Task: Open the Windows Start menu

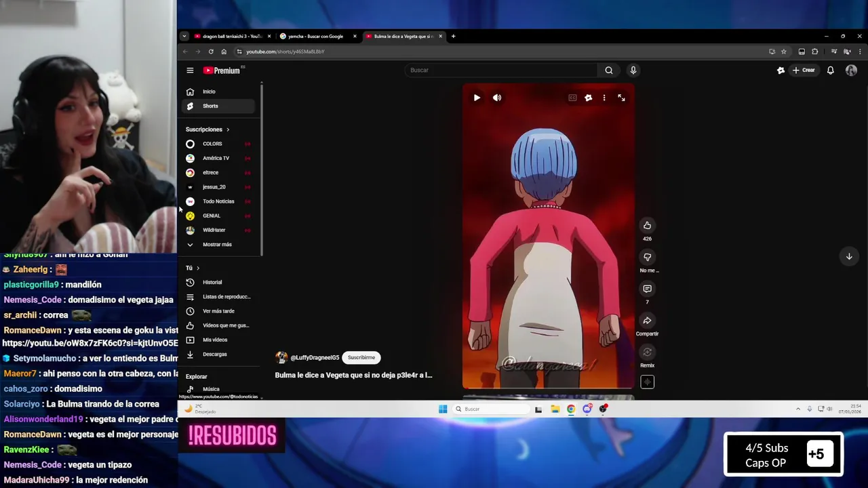Action: tap(443, 409)
